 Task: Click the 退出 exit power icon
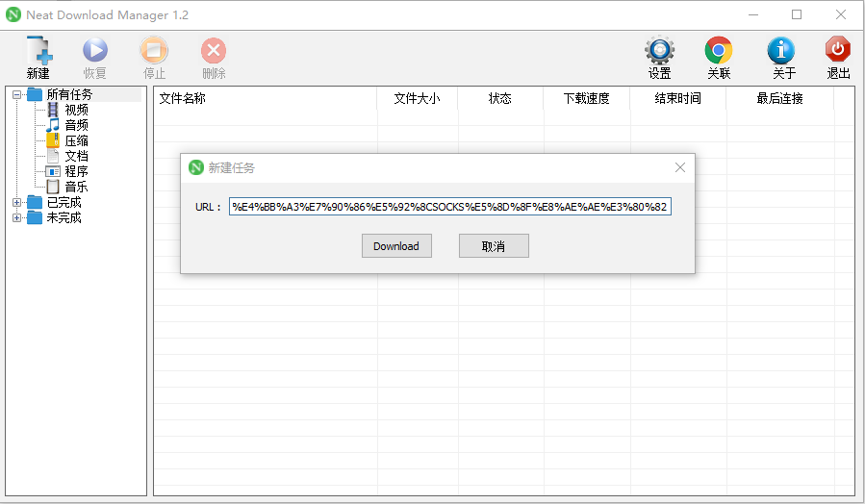[838, 52]
